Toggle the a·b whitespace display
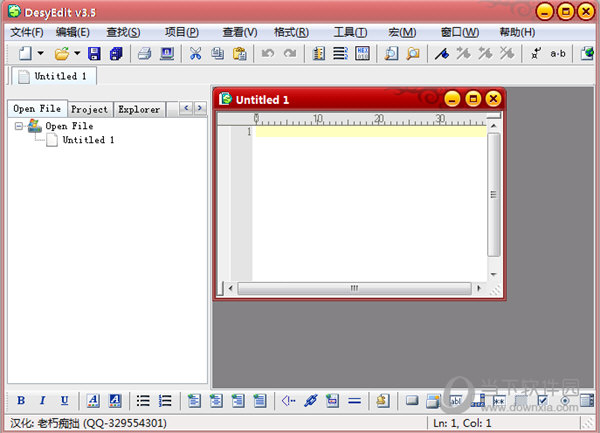Screen dimensions: 600x433 (558, 54)
